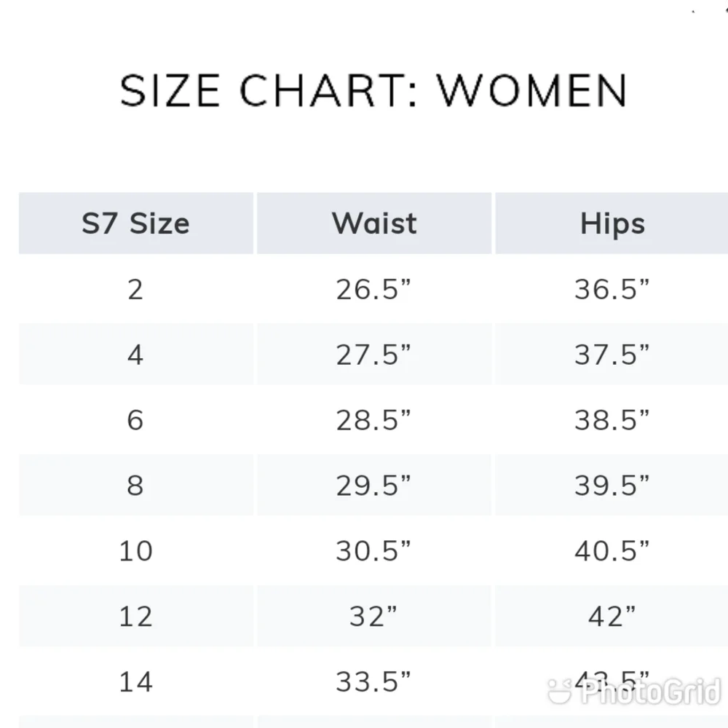Click the 42" hips value

(612, 617)
